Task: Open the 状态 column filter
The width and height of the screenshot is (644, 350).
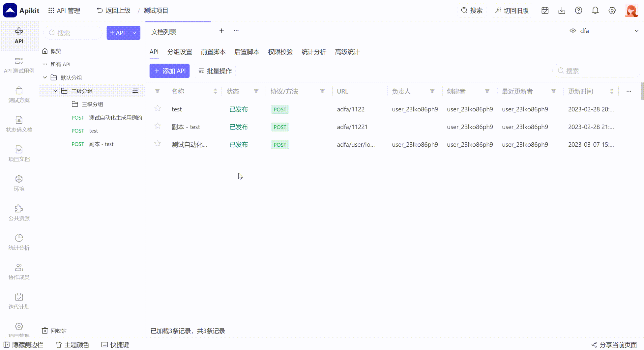Action: pos(256,91)
